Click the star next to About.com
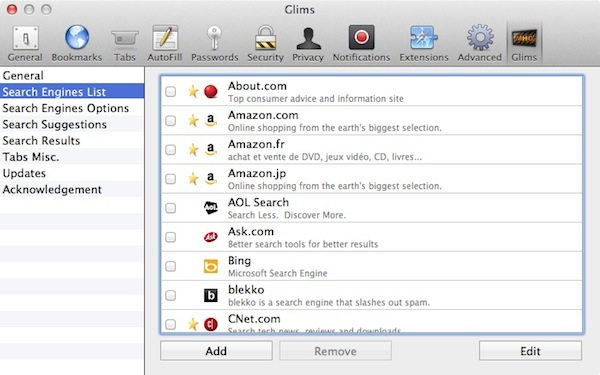 [x=193, y=91]
